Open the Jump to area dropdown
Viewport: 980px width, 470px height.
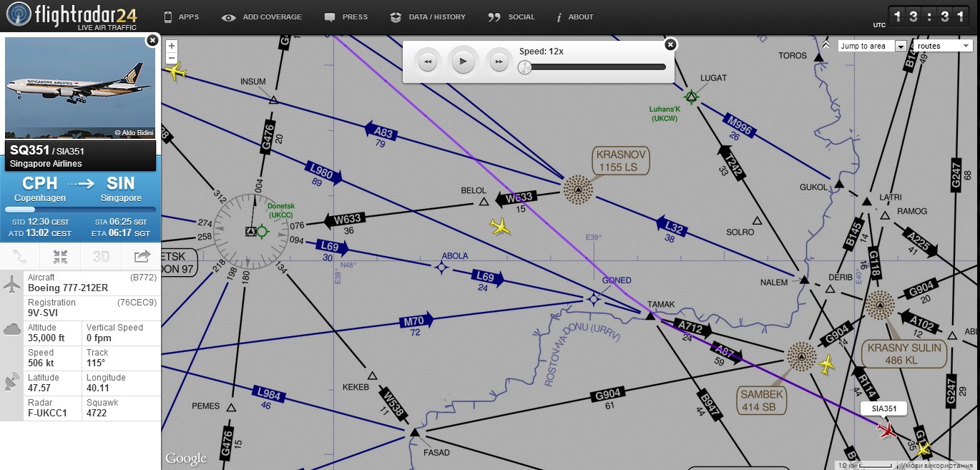(x=871, y=46)
